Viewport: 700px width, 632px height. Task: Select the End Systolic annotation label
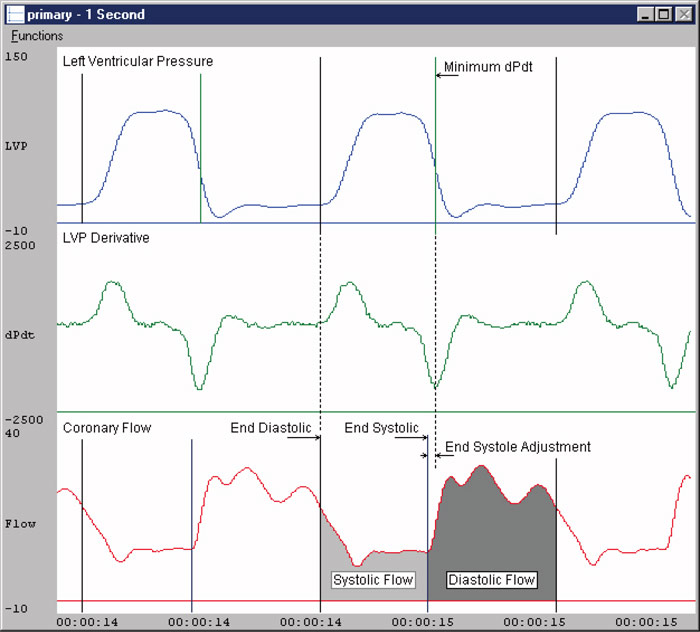(381, 428)
